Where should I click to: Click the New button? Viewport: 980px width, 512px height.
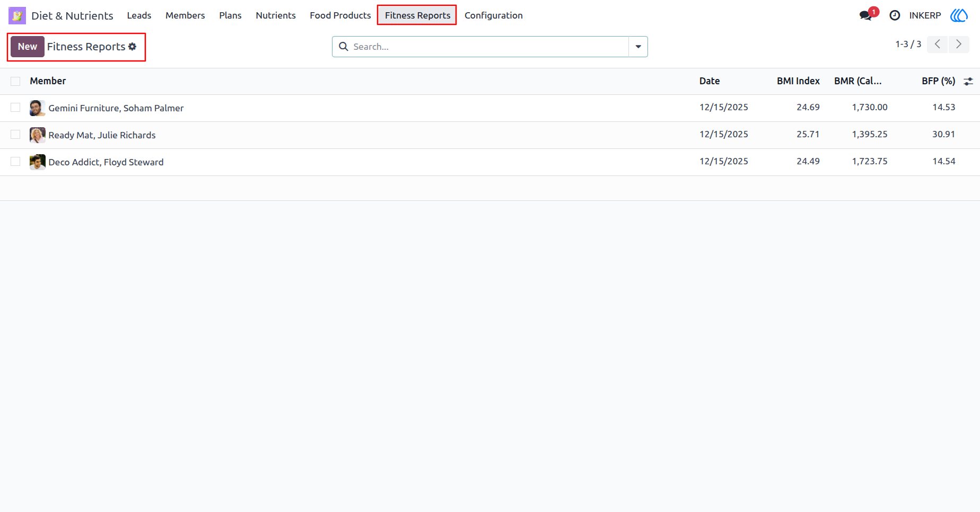point(28,47)
